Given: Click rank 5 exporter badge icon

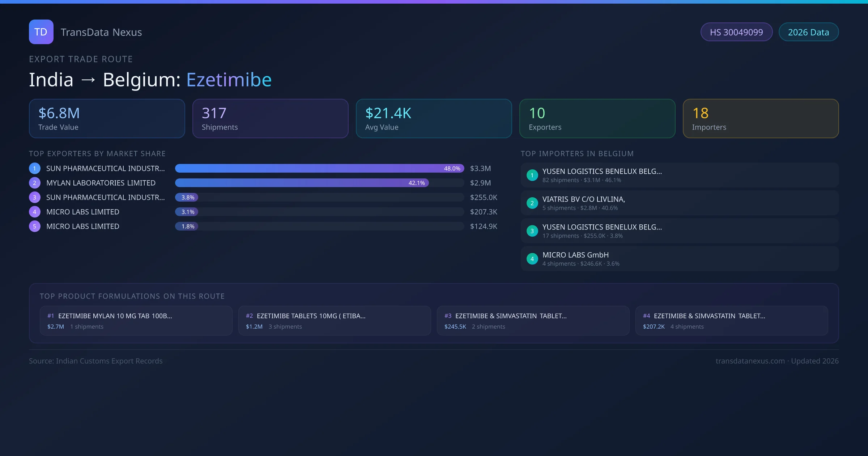Looking at the screenshot, I should [x=35, y=226].
